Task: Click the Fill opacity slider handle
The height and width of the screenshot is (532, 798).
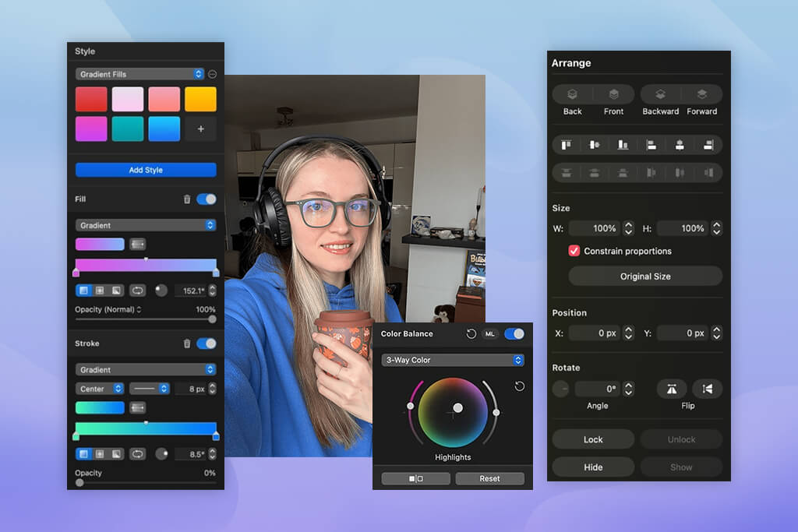Action: point(212,319)
